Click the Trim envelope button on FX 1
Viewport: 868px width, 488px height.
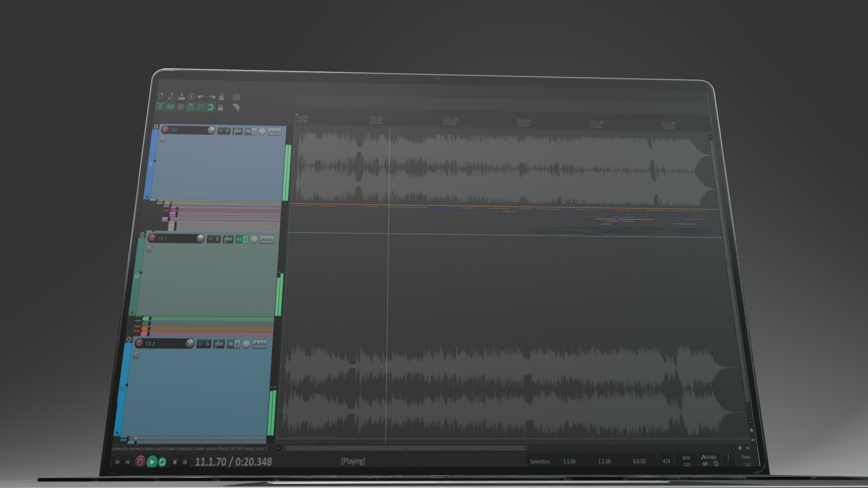(267, 239)
